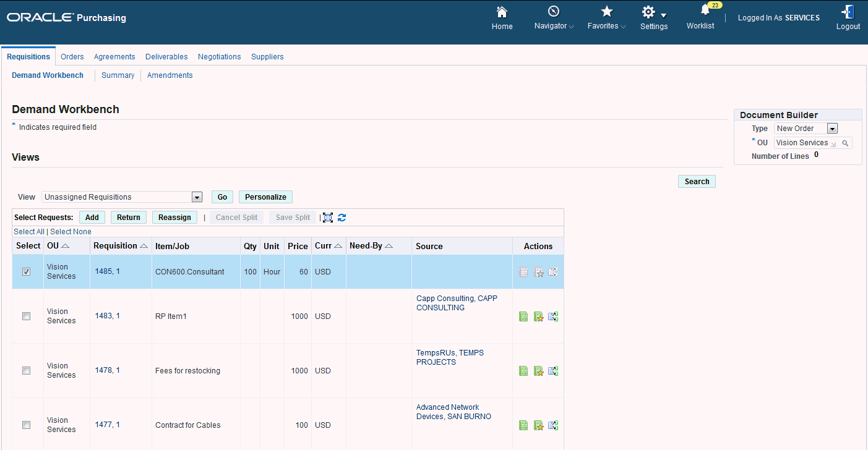Open requisition link 1483, 1
The image size is (868, 450).
(107, 316)
